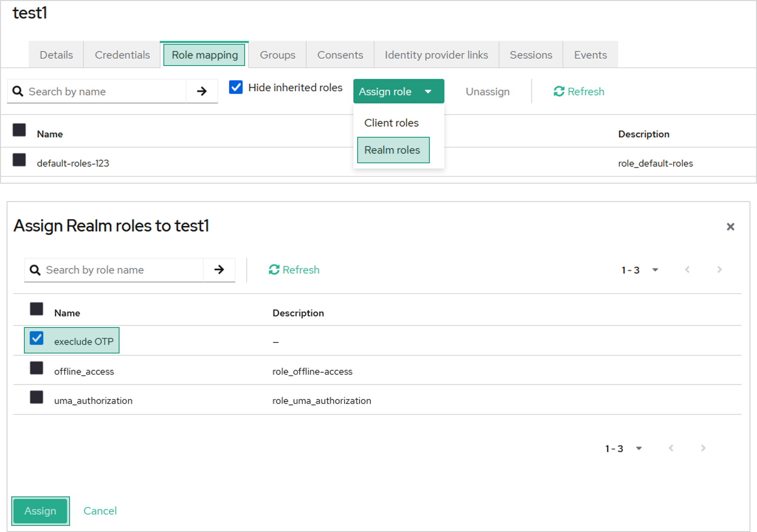Close the Assign Realm roles dialog
This screenshot has width=757, height=532.
click(730, 227)
